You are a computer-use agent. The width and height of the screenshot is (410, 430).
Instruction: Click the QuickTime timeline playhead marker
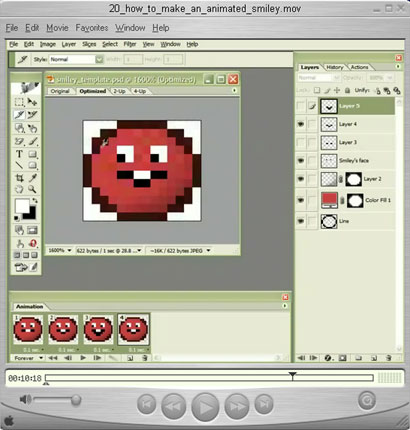click(x=292, y=376)
